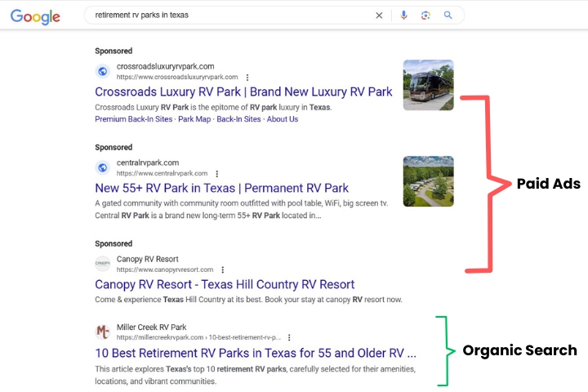Viewport: 588px width, 392px height.
Task: Open New 55+ RV Park in Texas link
Action: (x=221, y=188)
